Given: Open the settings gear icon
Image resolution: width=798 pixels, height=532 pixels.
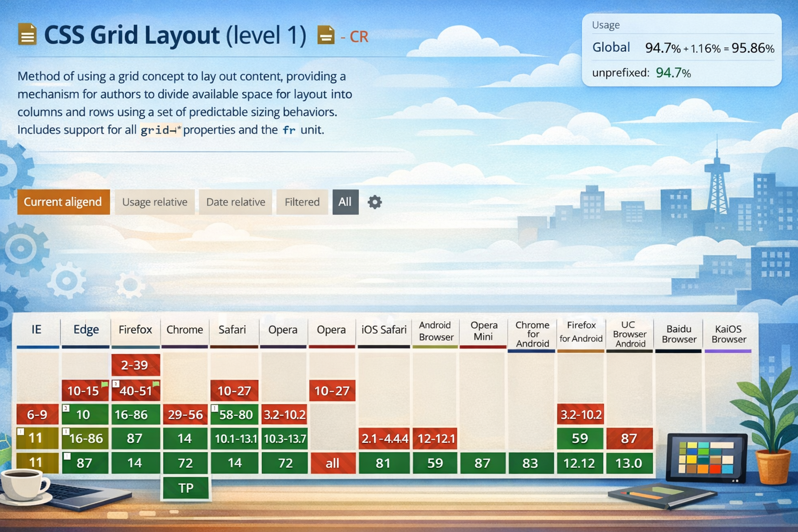Looking at the screenshot, I should [x=374, y=202].
